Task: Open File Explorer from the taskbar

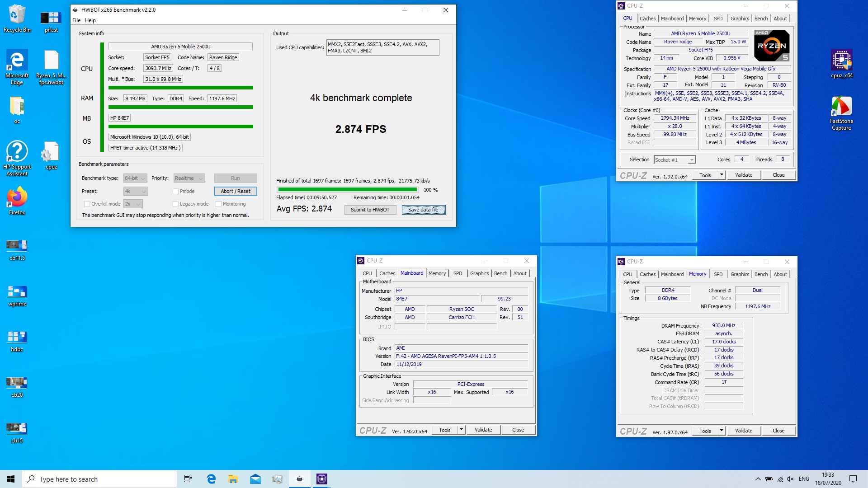Action: [x=233, y=479]
